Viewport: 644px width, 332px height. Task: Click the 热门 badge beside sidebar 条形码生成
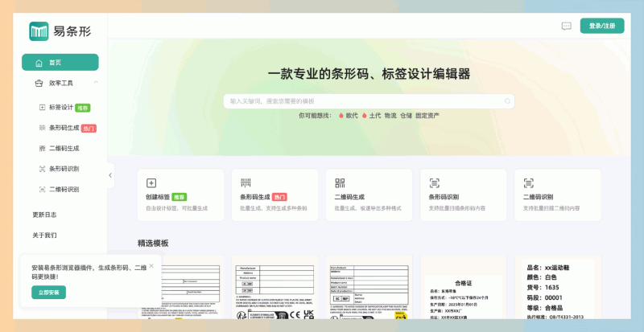89,129
